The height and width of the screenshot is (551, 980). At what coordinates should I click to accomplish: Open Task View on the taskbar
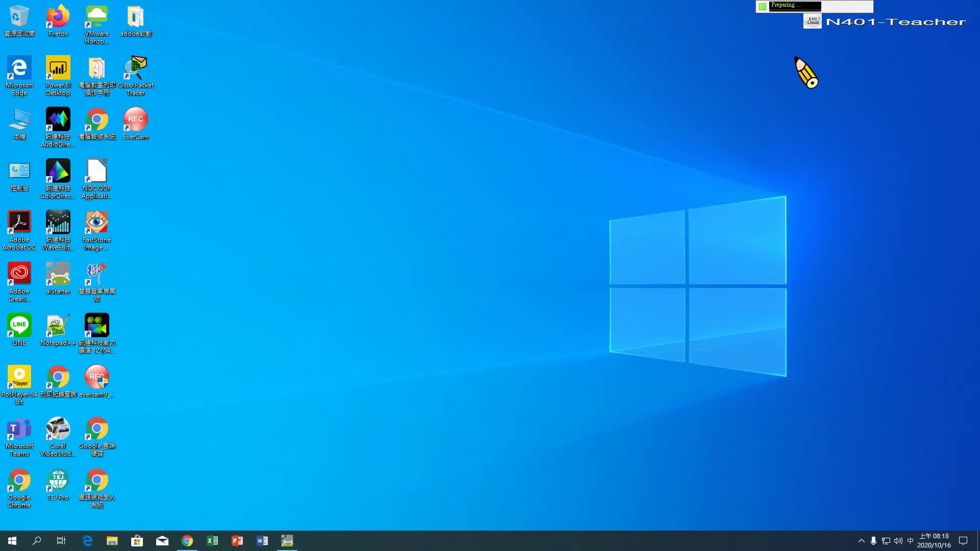coord(61,541)
